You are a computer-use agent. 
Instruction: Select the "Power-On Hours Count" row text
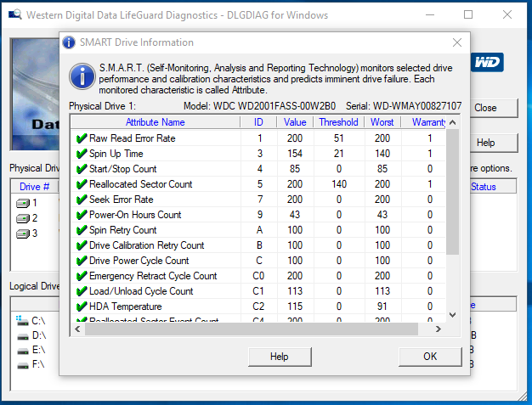pyautogui.click(x=135, y=215)
